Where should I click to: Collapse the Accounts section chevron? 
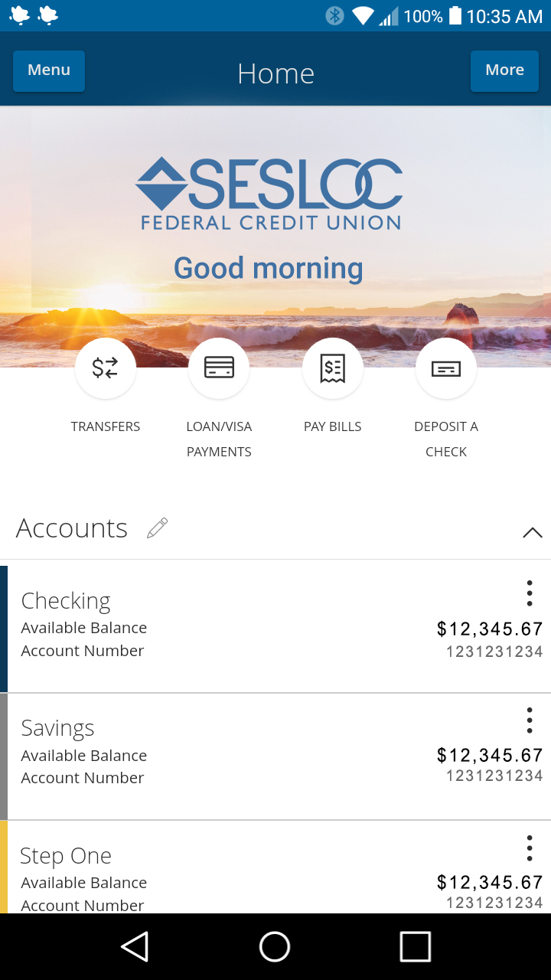coord(532,533)
